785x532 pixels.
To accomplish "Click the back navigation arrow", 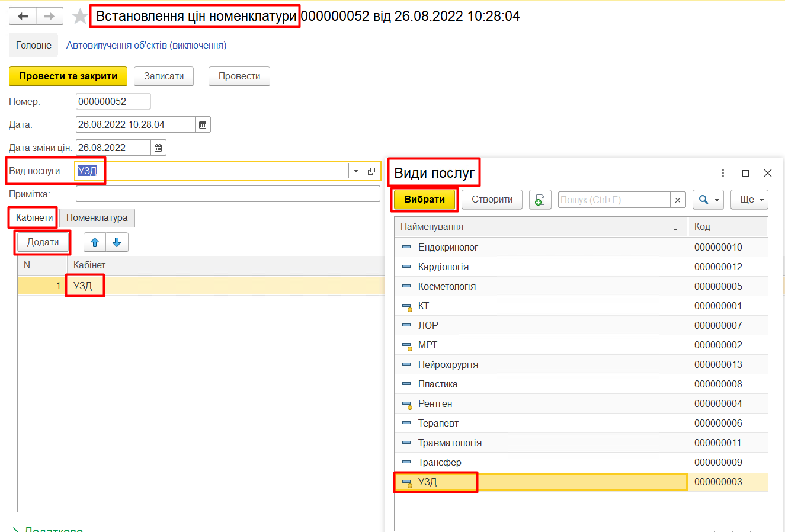I will pyautogui.click(x=23, y=16).
